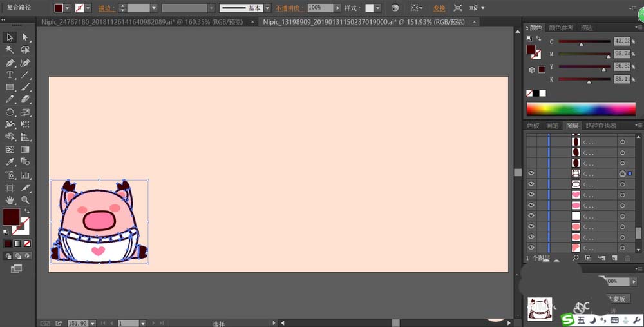The width and height of the screenshot is (644, 327).
Task: Select the Artboard tool
Action: (10, 188)
